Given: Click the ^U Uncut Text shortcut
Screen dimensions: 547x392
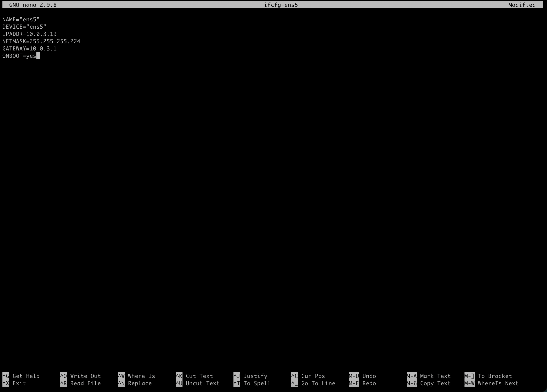Looking at the screenshot, I should (198, 383).
